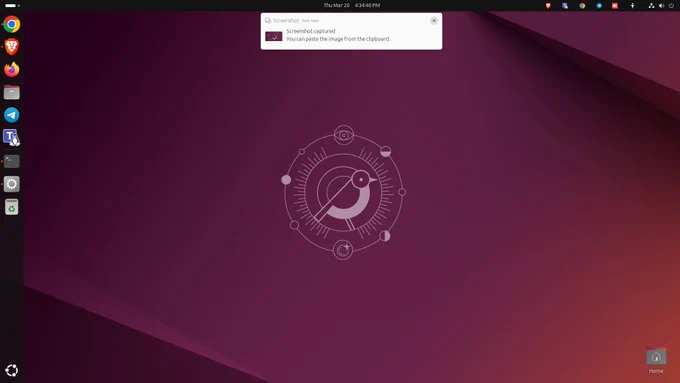Launch Brave browser from the dock

12,47
